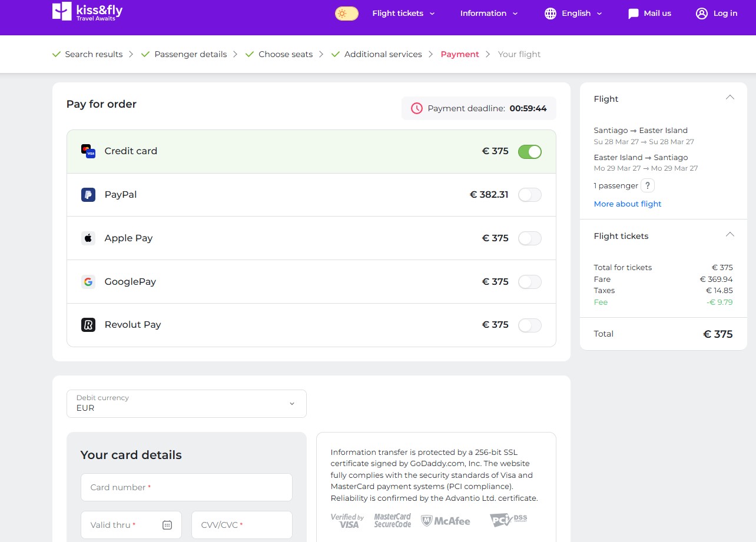756x542 pixels.
Task: Open the Debit currency EUR dropdown
Action: click(x=187, y=404)
